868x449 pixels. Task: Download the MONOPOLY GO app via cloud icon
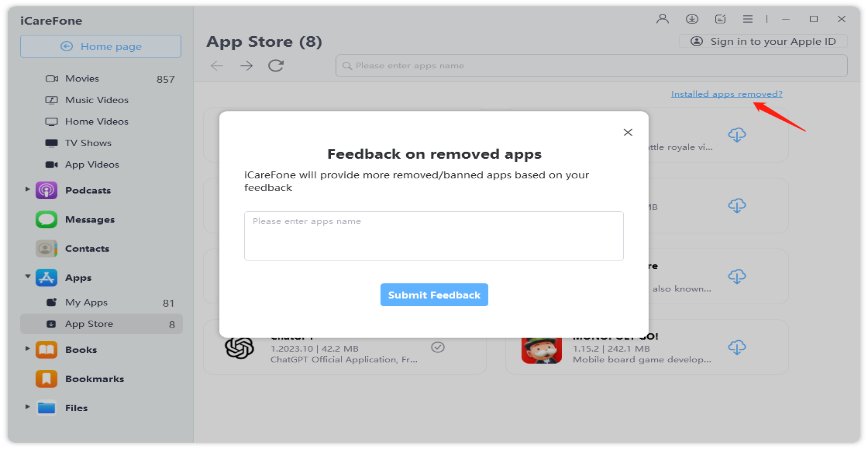[737, 347]
